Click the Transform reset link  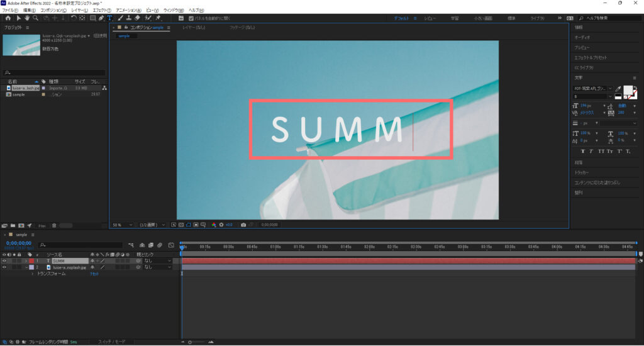(94, 274)
